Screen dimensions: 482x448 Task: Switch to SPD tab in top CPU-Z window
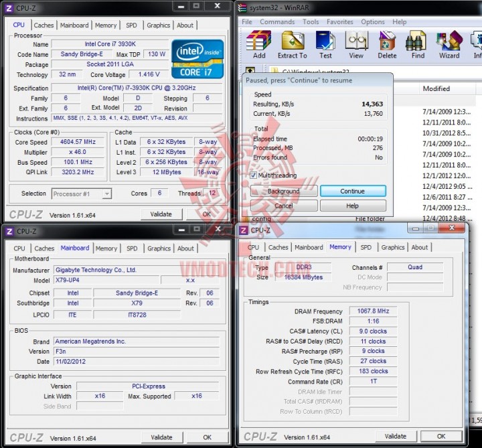[x=131, y=25]
